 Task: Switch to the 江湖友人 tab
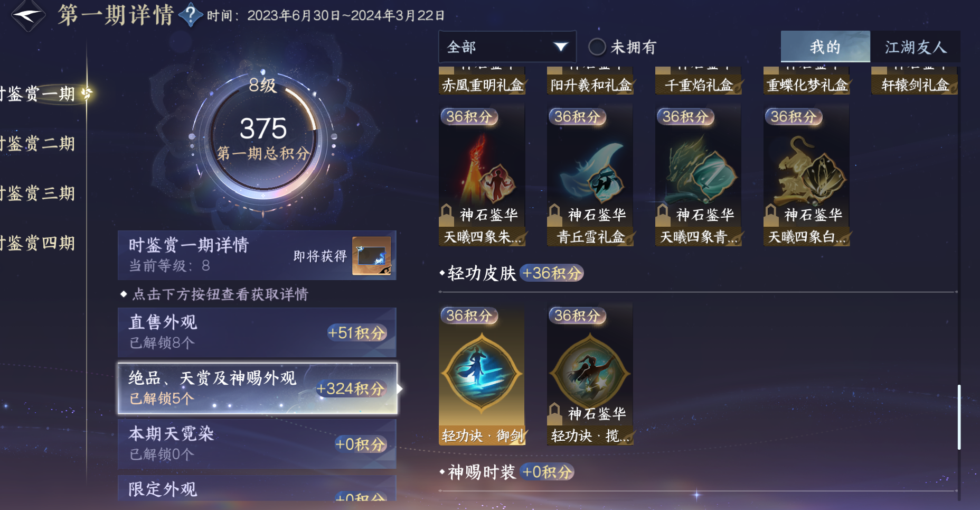[916, 47]
